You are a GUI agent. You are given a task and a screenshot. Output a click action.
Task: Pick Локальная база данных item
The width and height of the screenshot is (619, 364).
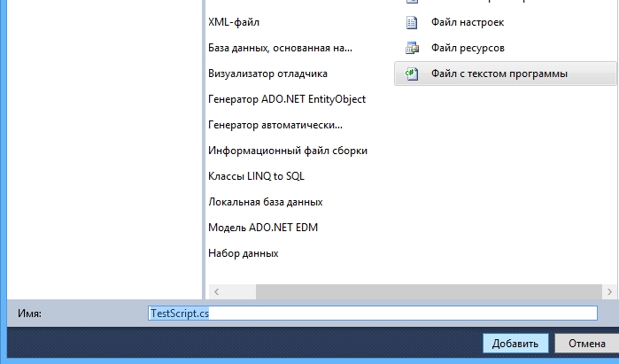coord(265,202)
